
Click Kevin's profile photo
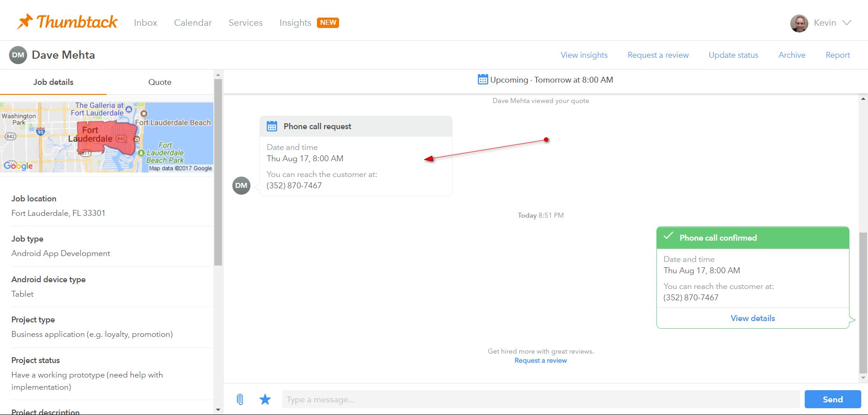799,23
